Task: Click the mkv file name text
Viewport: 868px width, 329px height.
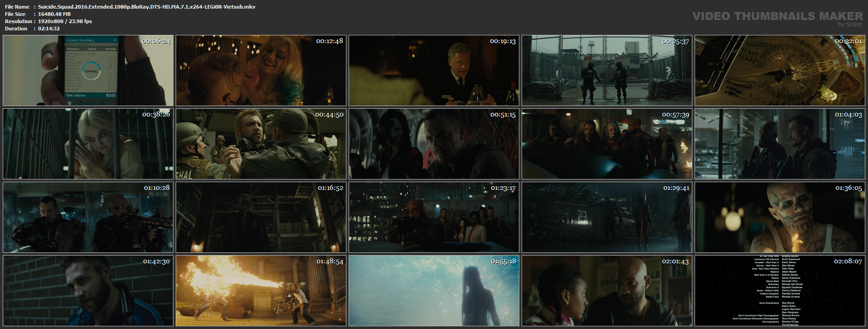Action: pyautogui.click(x=147, y=7)
